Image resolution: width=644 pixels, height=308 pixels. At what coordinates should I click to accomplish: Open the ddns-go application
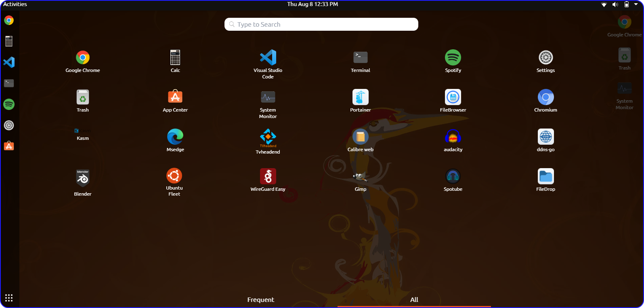(x=545, y=137)
